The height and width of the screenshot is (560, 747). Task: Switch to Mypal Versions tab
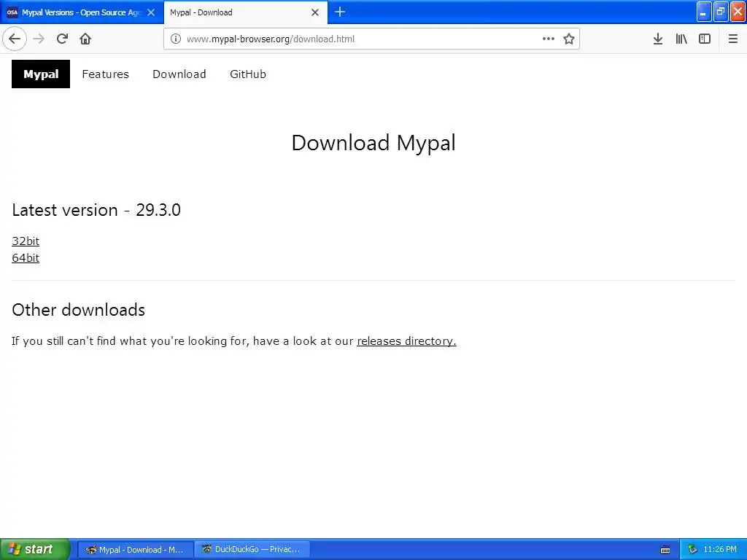82,12
